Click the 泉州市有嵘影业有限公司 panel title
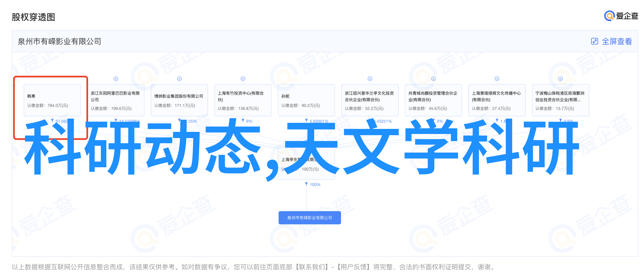644x279 pixels. [x=59, y=42]
